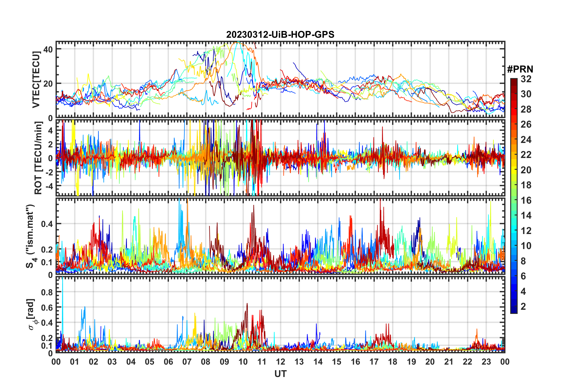Click the sigma phi [rad] axis label

pyautogui.click(x=32, y=314)
